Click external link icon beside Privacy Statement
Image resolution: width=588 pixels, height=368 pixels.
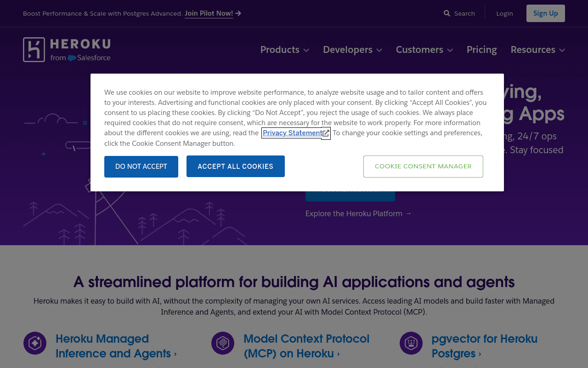pyautogui.click(x=326, y=133)
